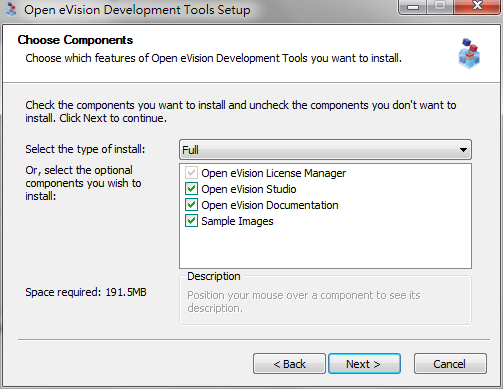Select the Sample Images list item
Viewport: 503px width, 389px height.
click(237, 221)
